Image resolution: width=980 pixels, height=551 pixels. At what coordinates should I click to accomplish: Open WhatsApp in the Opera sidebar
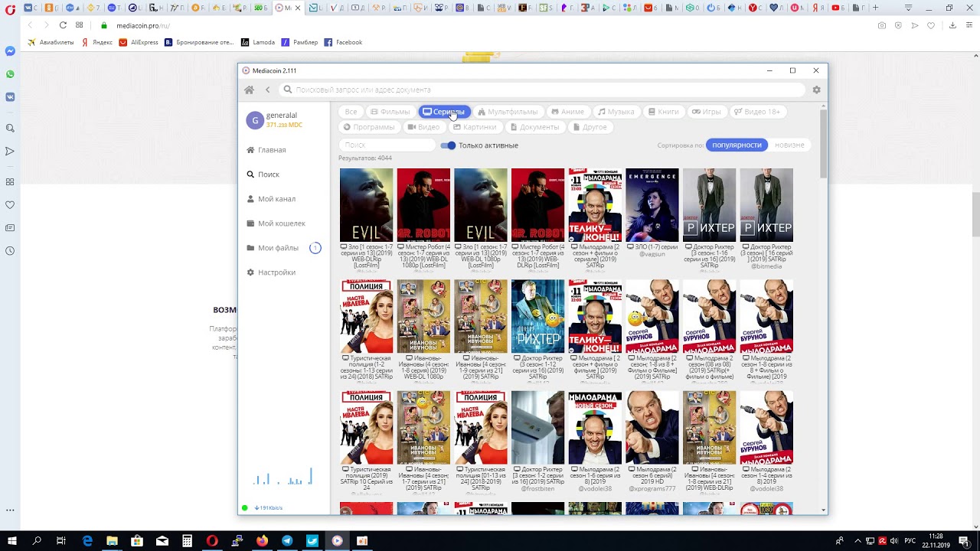[x=10, y=74]
